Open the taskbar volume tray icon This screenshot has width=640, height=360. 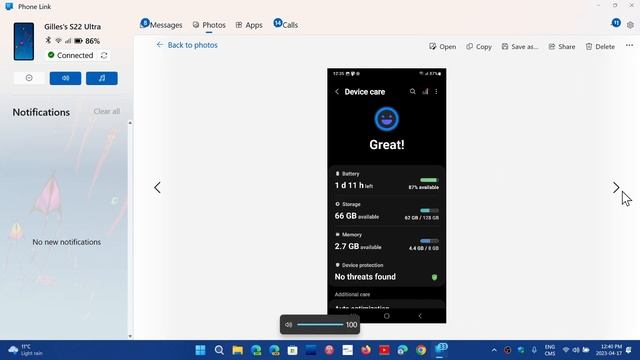(576, 350)
